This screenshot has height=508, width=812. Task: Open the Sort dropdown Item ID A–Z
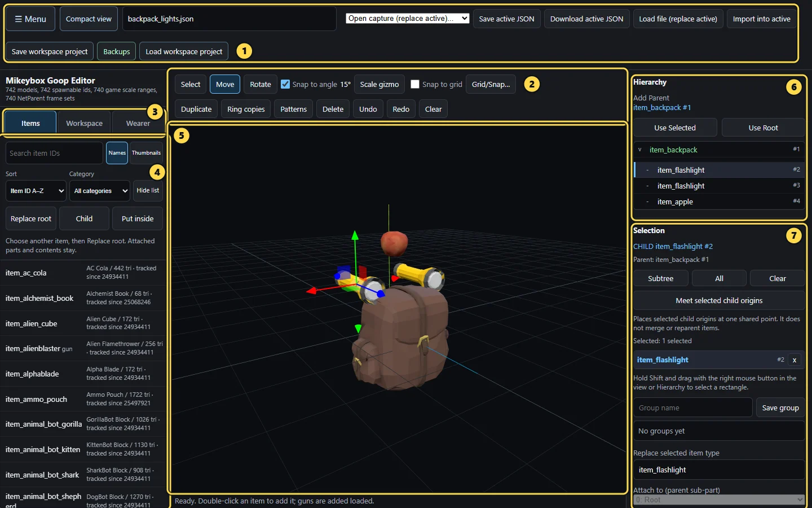point(36,191)
